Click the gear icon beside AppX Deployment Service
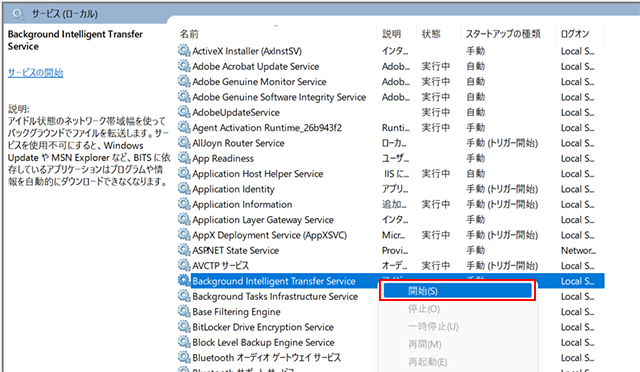640x372 pixels. point(184,235)
